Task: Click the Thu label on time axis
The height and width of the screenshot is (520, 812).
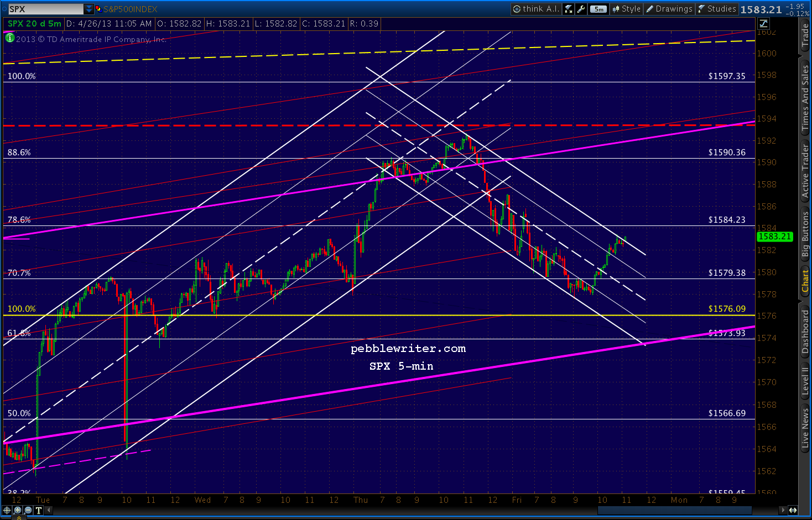Action: coord(361,500)
